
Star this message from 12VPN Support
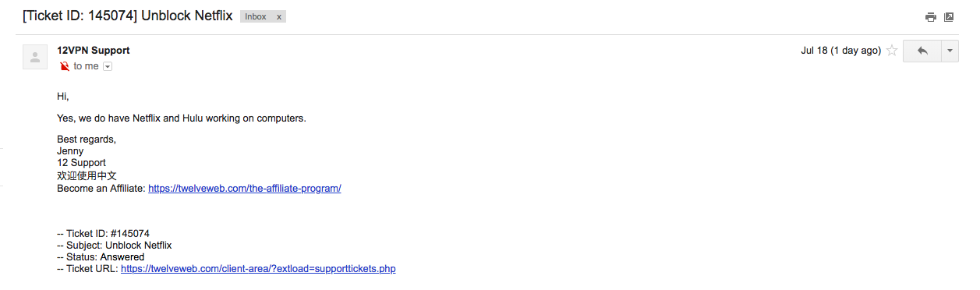[892, 51]
